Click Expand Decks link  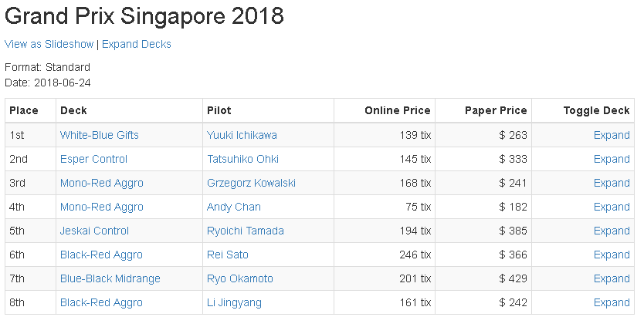tap(137, 44)
